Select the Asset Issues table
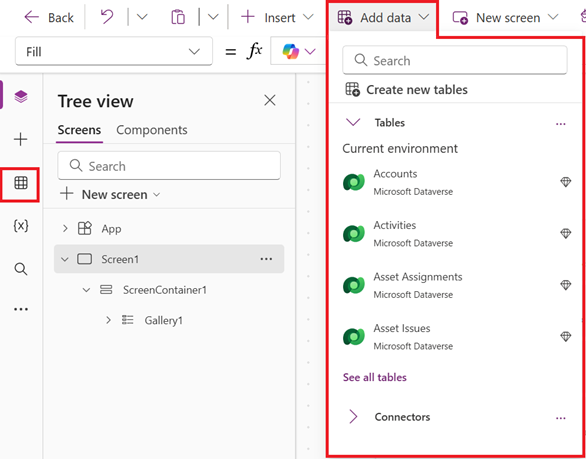The image size is (586, 459). [455, 337]
